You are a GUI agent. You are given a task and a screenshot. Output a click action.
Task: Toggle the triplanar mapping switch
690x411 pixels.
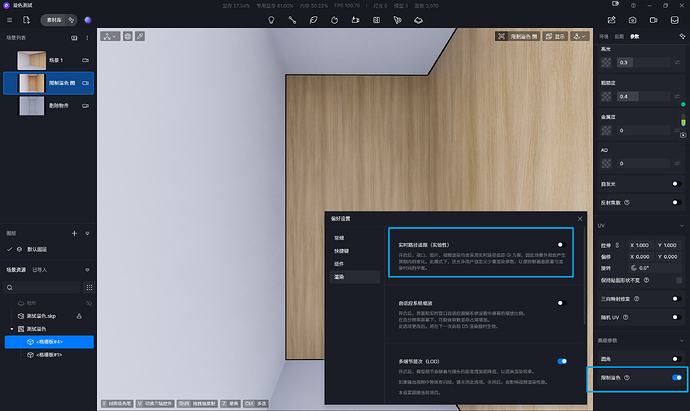click(x=677, y=299)
